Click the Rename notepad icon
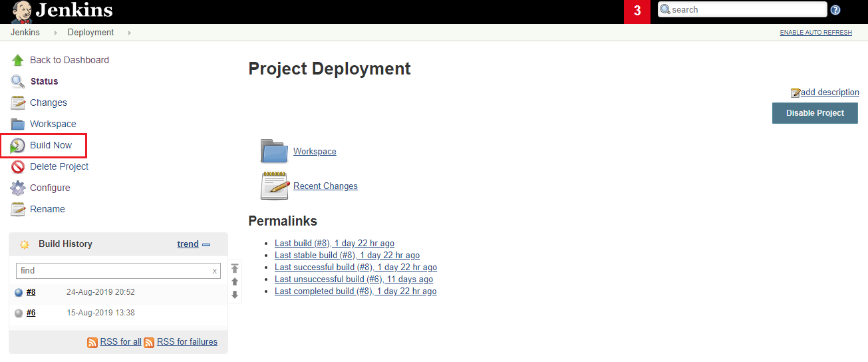Image resolution: width=868 pixels, height=362 pixels. click(18, 209)
